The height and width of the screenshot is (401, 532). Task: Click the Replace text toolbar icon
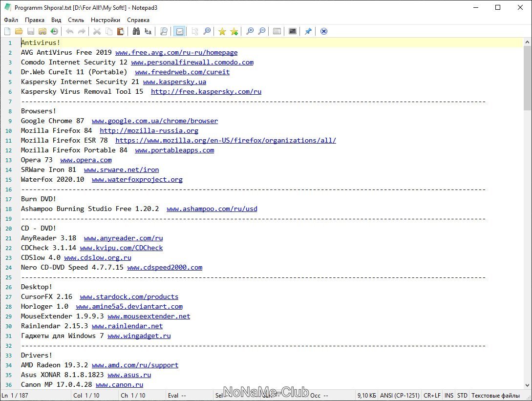point(148,31)
